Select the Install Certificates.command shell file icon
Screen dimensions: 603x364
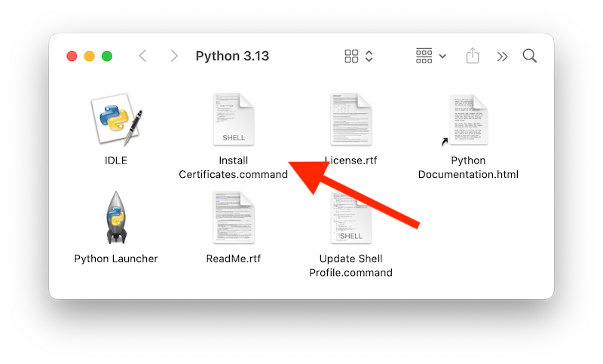tap(234, 121)
